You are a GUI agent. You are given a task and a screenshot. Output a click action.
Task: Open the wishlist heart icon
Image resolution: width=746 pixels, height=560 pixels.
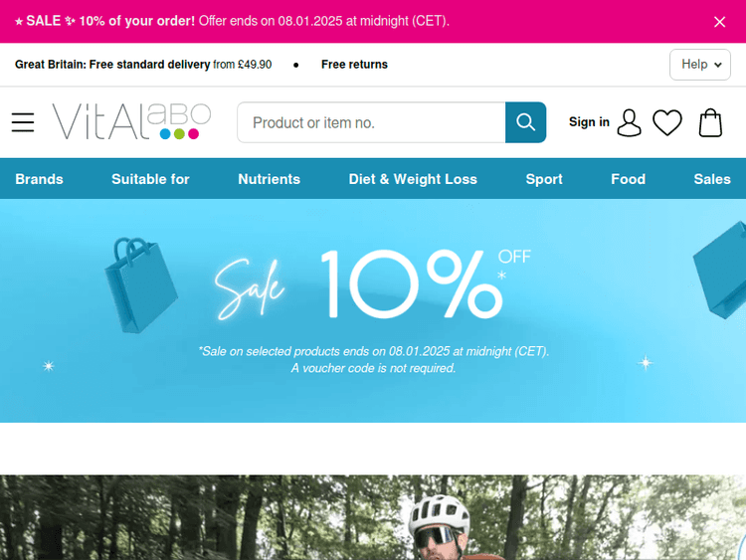click(x=667, y=122)
